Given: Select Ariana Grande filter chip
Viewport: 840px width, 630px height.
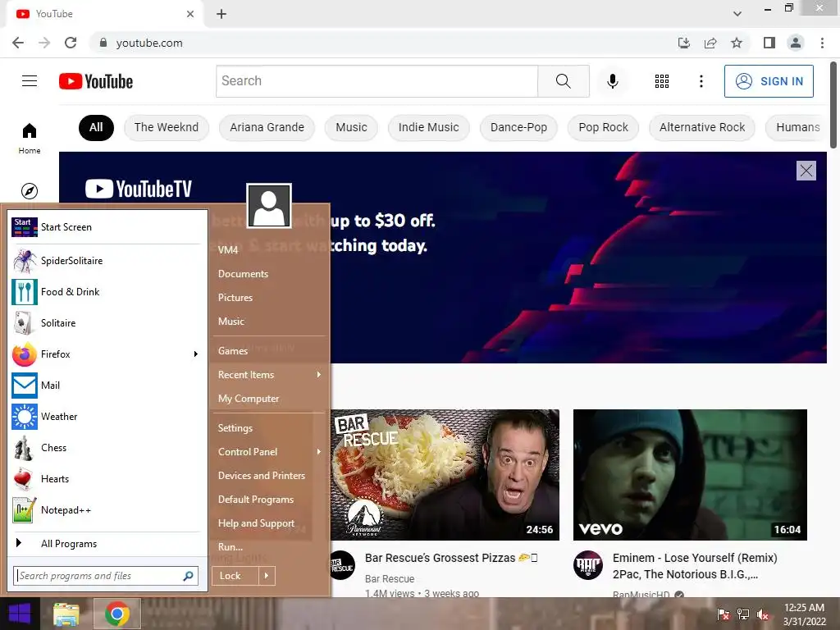Looking at the screenshot, I should (x=267, y=127).
